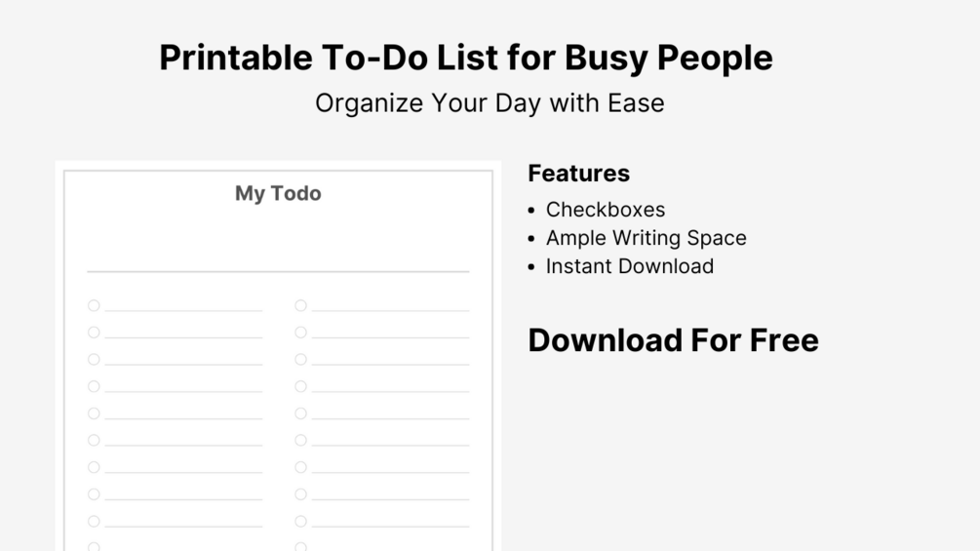Click the first writing line in the left column
The width and height of the screenshot is (980, 551).
click(x=183, y=309)
